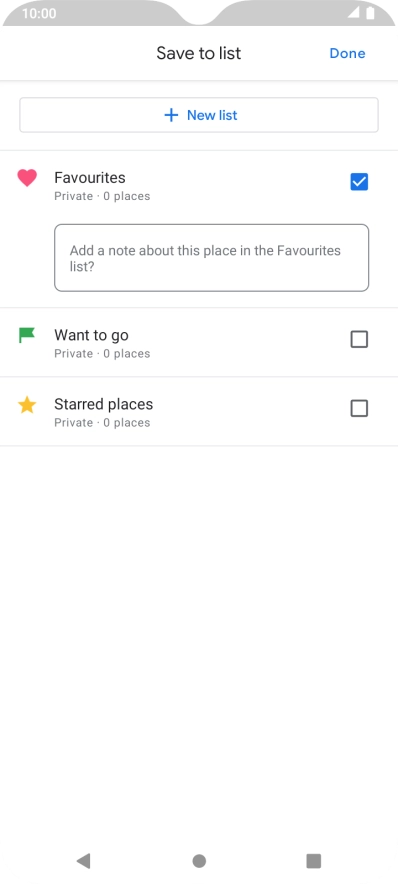Viewport: 398px width, 884px height.
Task: Select the Want to go list title
Action: [91, 335]
